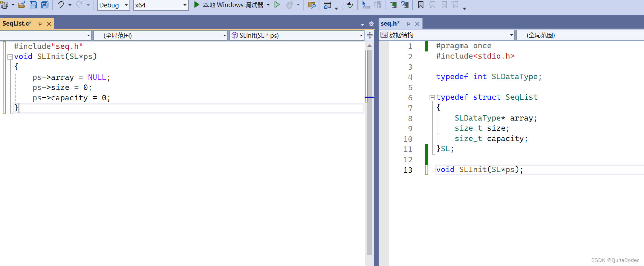The image size is (644, 266).
Task: Click the Open File folder icon
Action: pos(22,5)
